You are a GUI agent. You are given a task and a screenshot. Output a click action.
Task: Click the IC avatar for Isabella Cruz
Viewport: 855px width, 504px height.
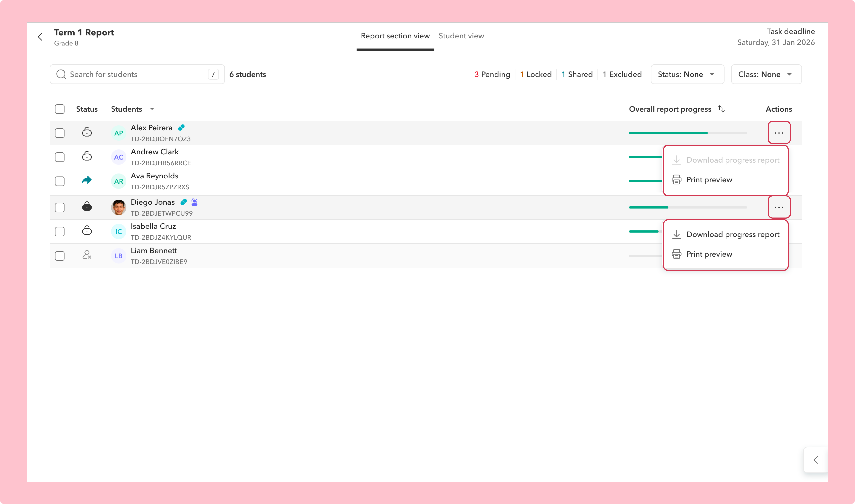pos(119,232)
